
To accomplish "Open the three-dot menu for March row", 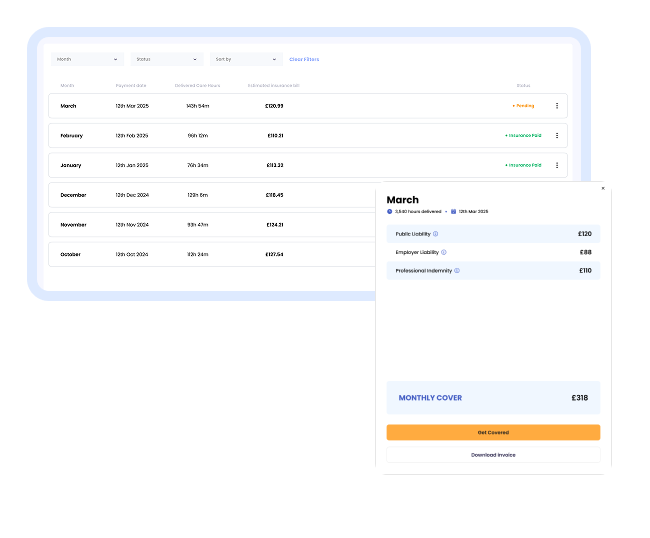I will (557, 106).
